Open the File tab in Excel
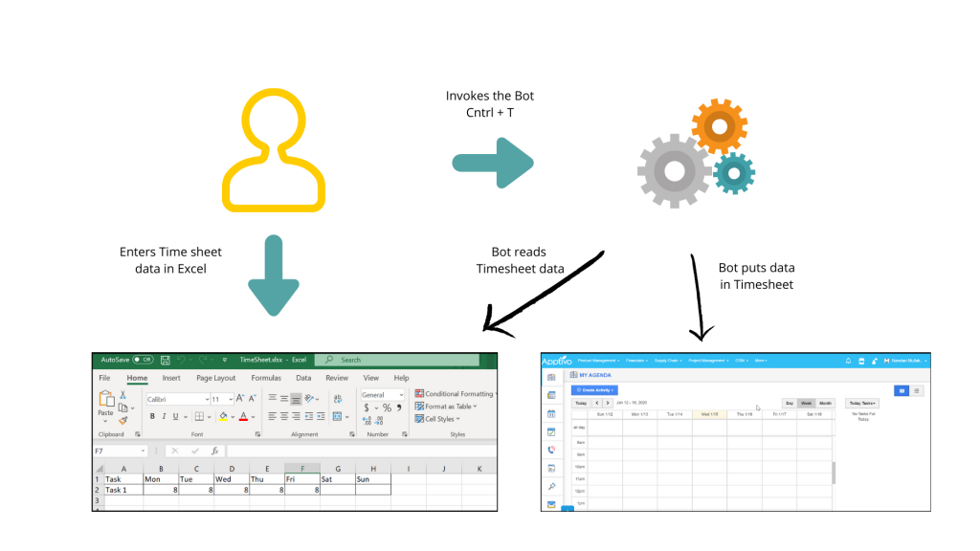Viewport: 980px width, 551px height. (104, 378)
